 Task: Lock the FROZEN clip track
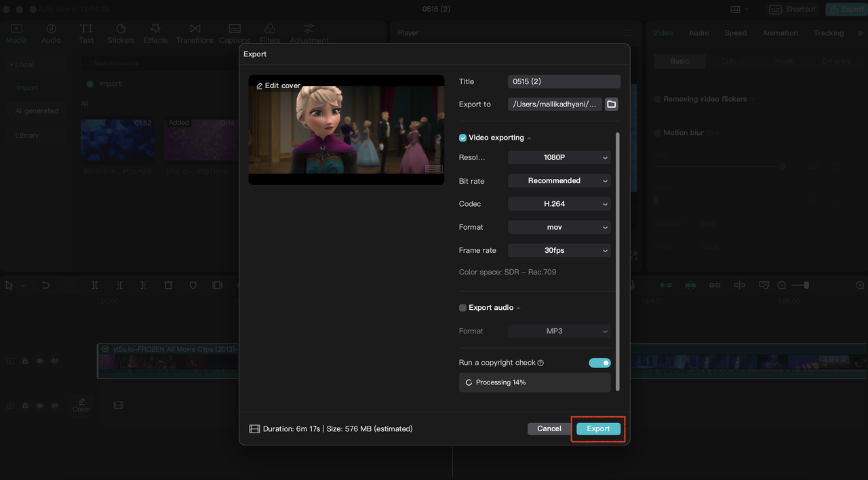coord(25,361)
